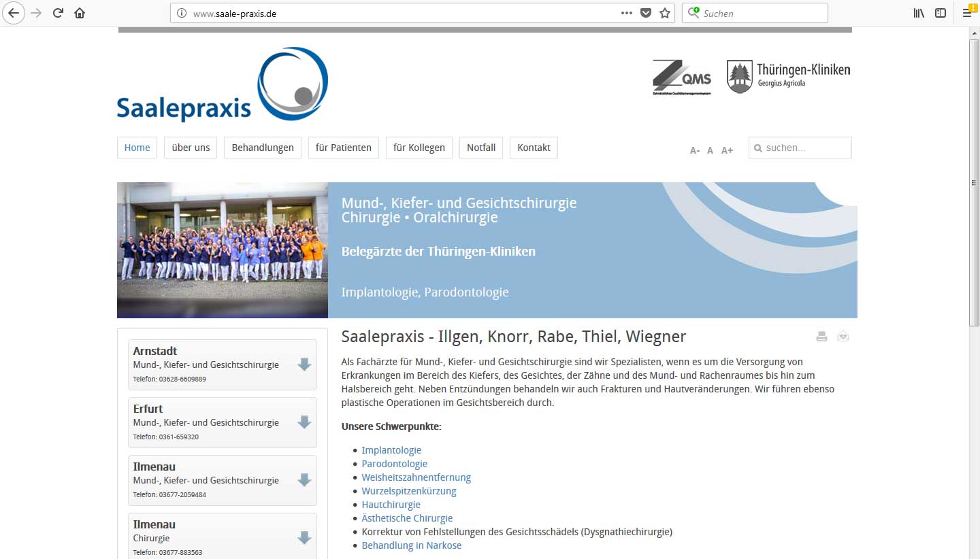Click the Telefon: 0361-659320 text
This screenshot has width=980, height=559.
tap(166, 437)
